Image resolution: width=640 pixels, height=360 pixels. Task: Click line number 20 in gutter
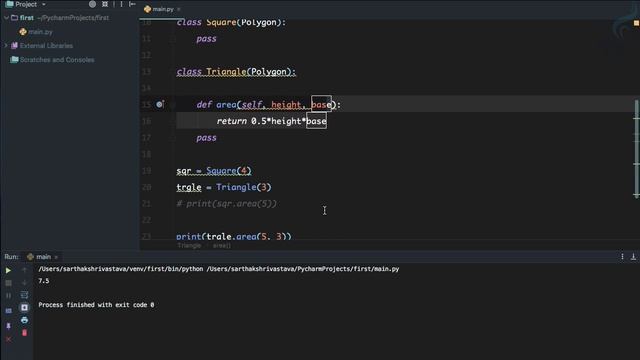coord(147,187)
